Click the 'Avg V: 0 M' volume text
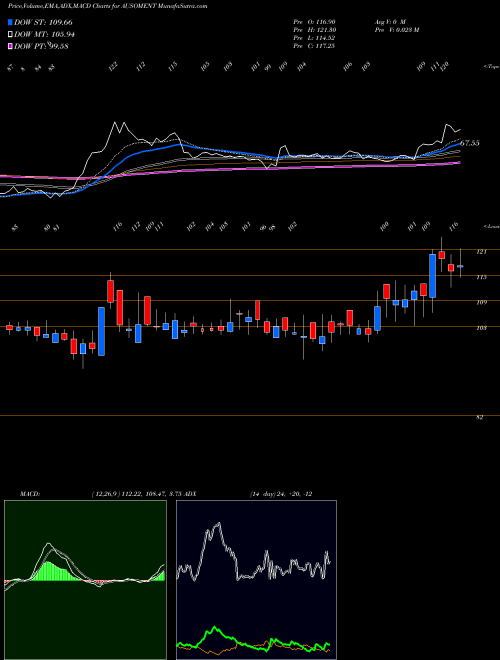The width and height of the screenshot is (500, 660). click(x=389, y=21)
